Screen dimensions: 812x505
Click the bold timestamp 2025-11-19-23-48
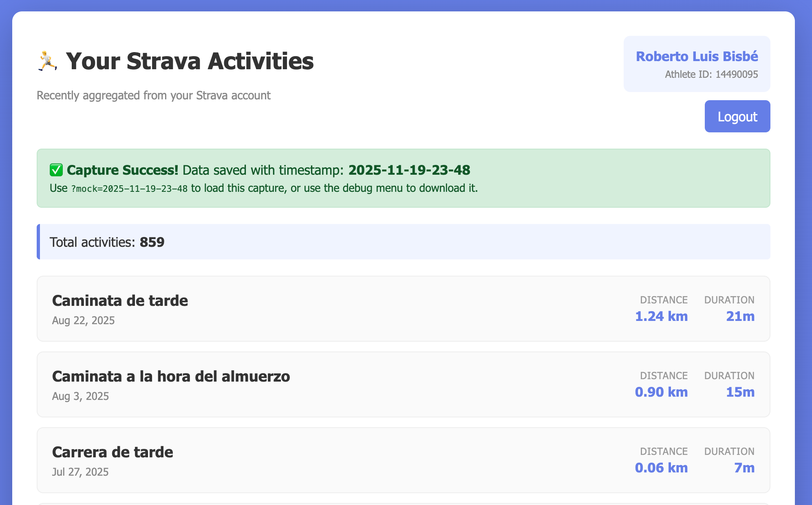click(409, 170)
